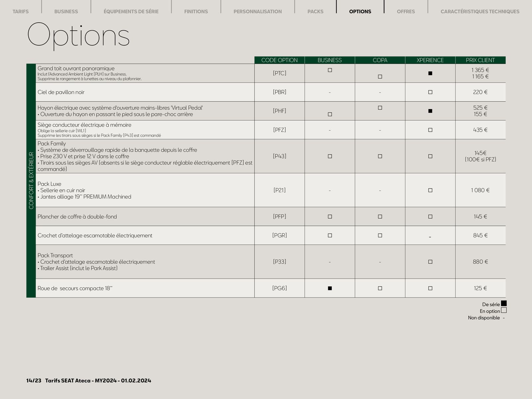Click the 845 € price
This screenshot has width=532, height=399.
(480, 235)
